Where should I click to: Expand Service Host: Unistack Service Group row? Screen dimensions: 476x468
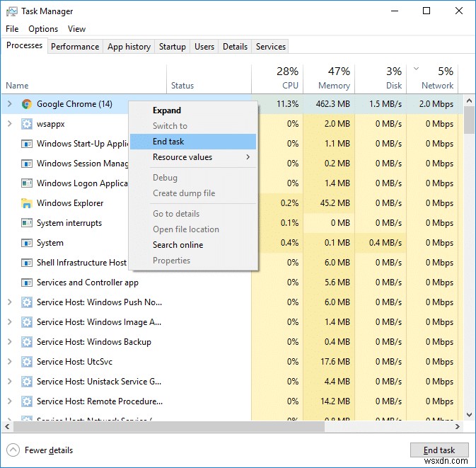[x=10, y=382]
